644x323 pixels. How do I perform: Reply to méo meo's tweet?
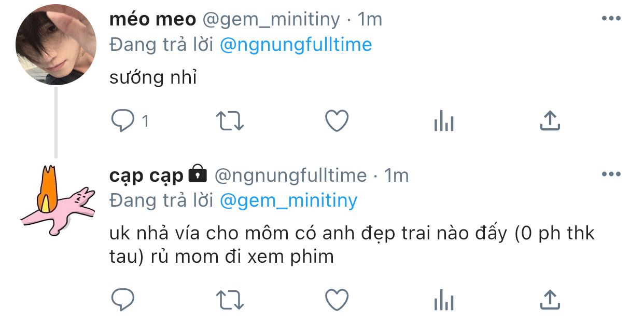point(123,122)
